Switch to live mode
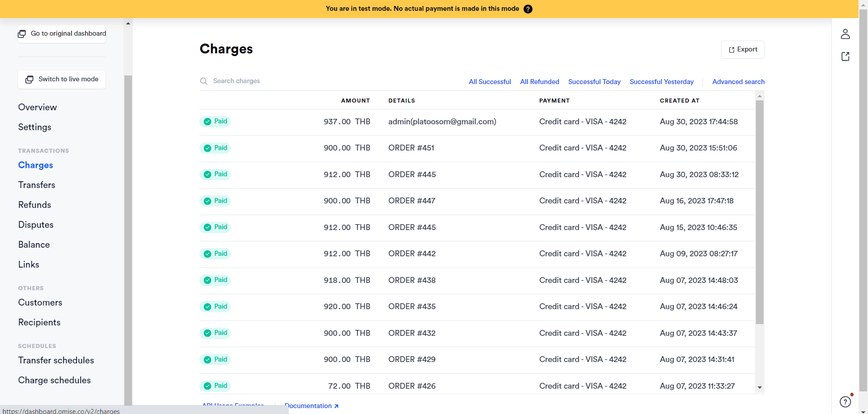 tap(62, 80)
